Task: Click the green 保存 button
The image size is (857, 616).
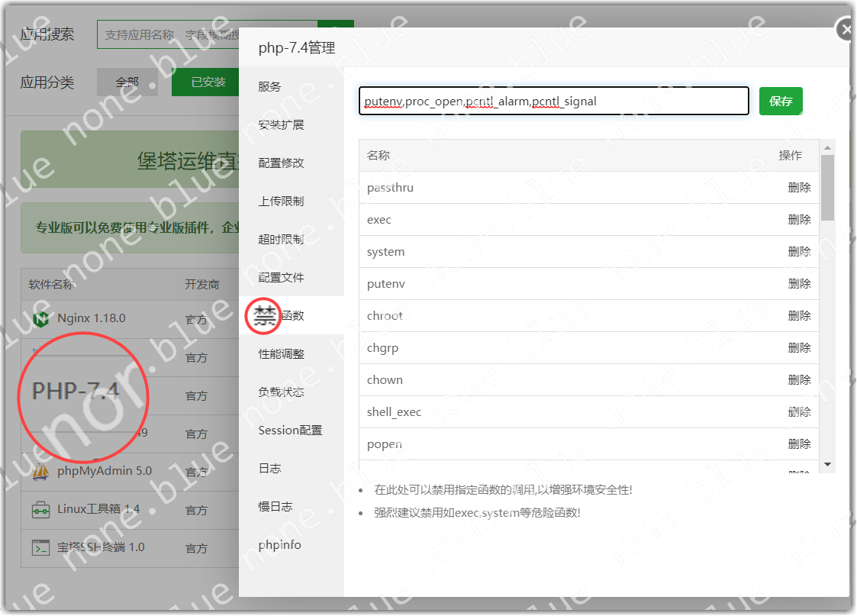Action: pos(781,101)
